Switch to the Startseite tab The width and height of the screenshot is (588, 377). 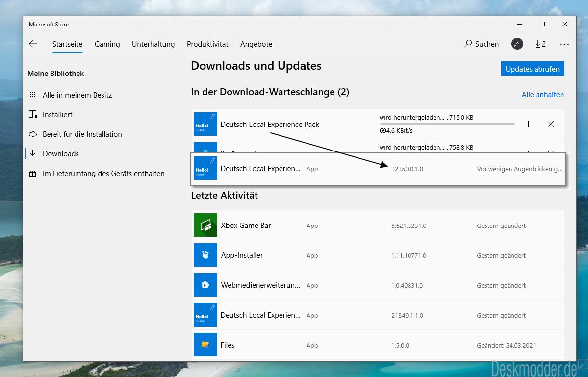(x=68, y=44)
